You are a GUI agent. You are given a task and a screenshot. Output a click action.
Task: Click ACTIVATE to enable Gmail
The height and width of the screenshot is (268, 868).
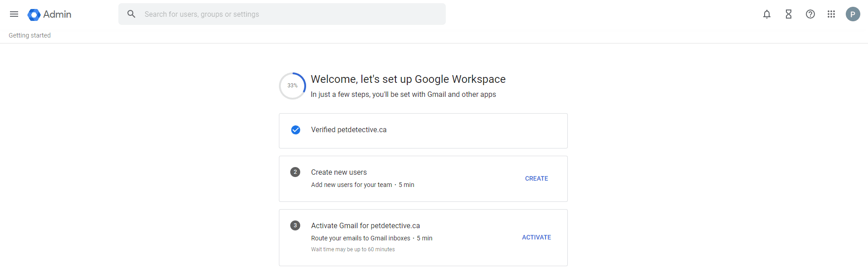click(536, 237)
